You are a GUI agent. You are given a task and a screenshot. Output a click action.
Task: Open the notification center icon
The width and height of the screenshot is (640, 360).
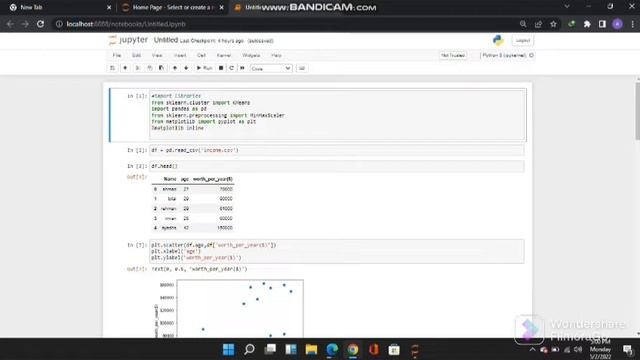point(628,349)
